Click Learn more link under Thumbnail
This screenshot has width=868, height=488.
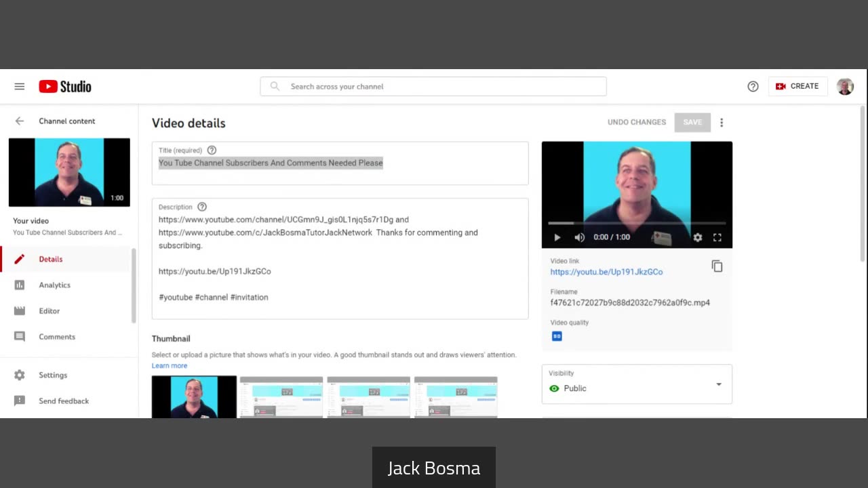coord(170,365)
